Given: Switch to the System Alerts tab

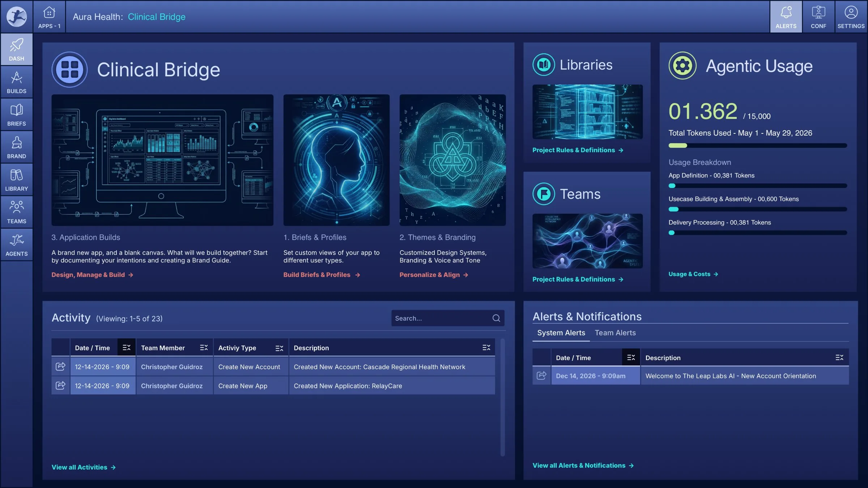Looking at the screenshot, I should (561, 333).
